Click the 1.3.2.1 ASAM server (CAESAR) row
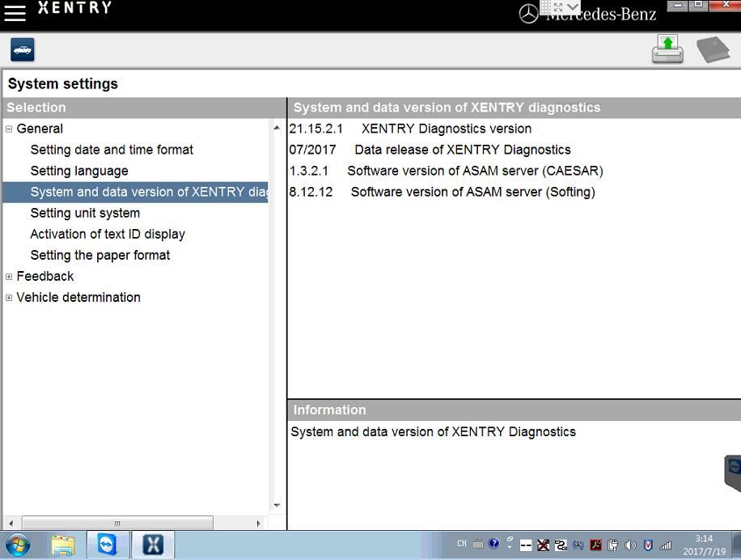This screenshot has width=741, height=560. coord(446,171)
